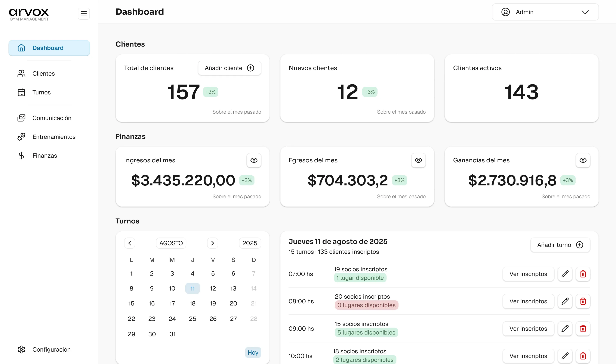616x364 pixels.
Task: Click the Admin user avatar icon
Action: 505,12
